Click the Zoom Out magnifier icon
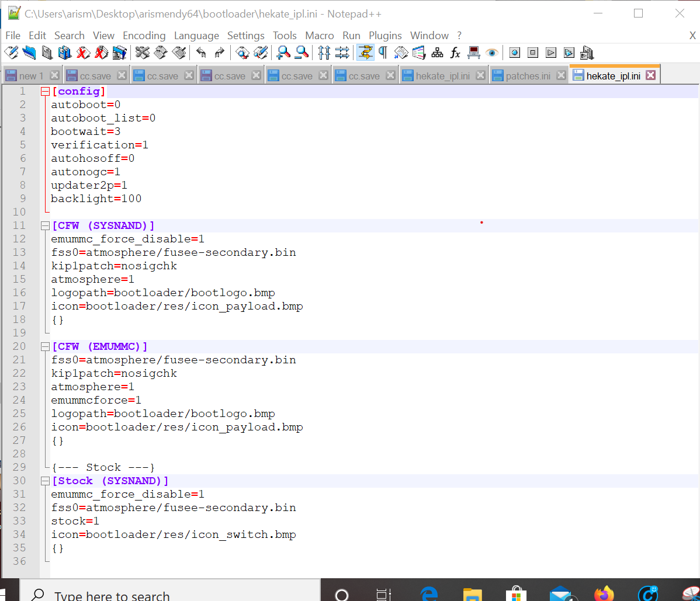The width and height of the screenshot is (700, 601). tap(302, 53)
